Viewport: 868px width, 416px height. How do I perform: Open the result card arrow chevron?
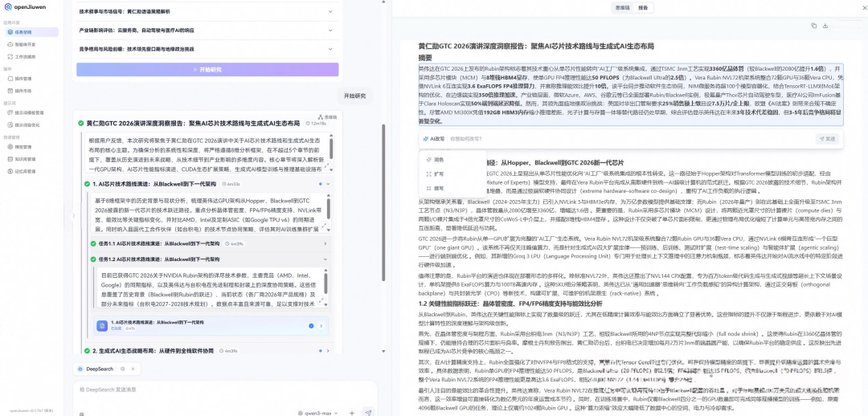(321, 326)
